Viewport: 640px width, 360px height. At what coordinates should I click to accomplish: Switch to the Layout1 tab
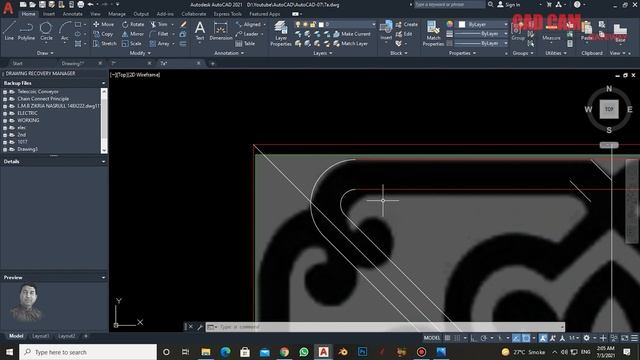[40, 336]
